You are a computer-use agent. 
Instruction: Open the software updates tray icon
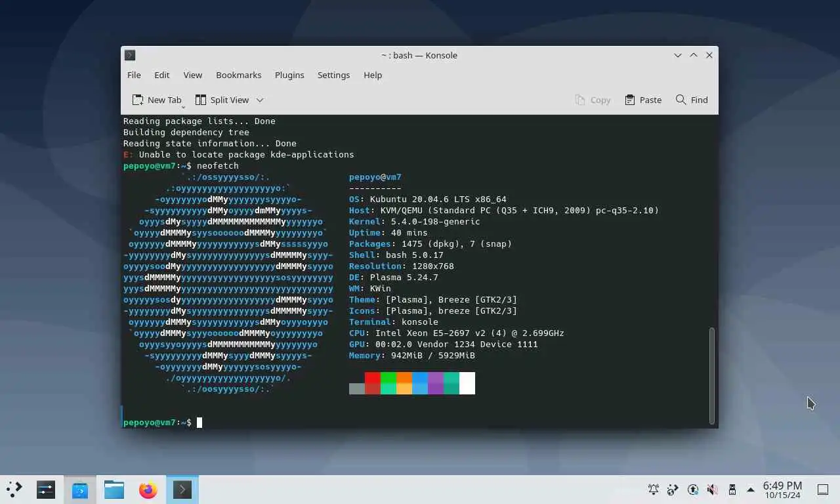click(x=693, y=490)
